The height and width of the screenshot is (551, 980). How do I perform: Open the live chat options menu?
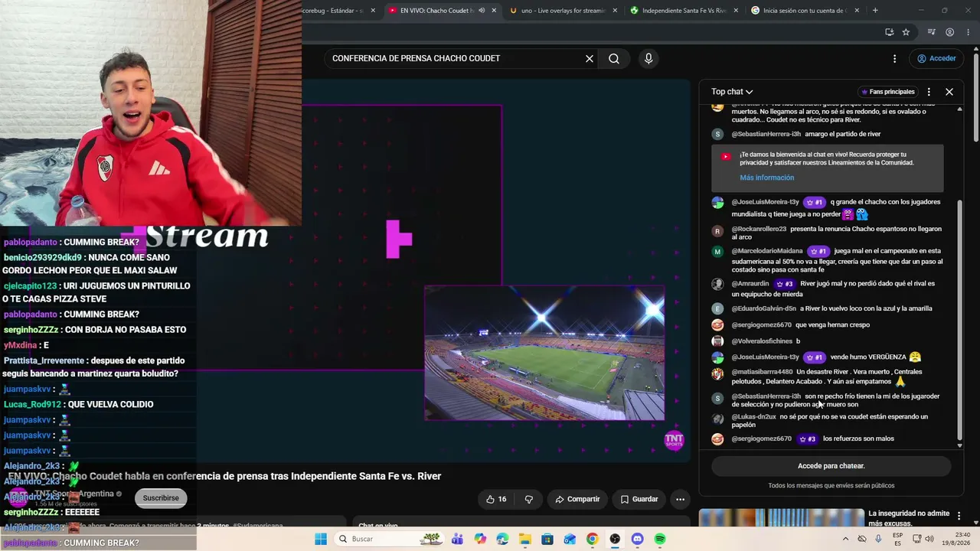tap(929, 92)
